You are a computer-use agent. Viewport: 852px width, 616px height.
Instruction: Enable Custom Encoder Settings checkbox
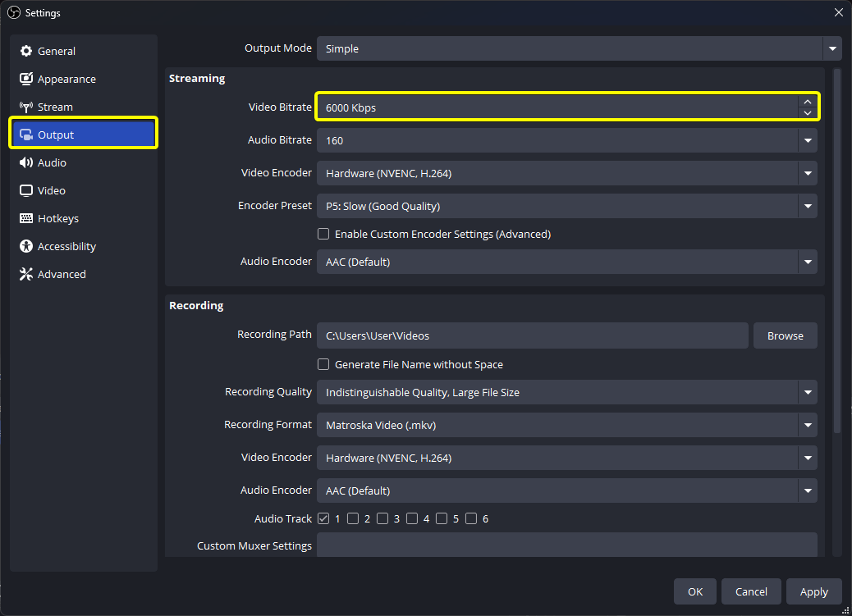click(323, 234)
